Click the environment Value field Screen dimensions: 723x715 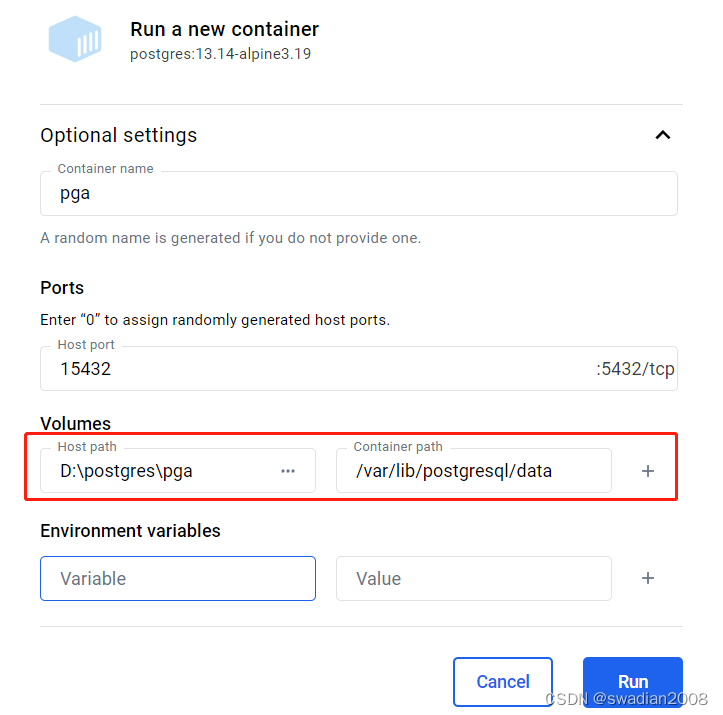pos(473,578)
